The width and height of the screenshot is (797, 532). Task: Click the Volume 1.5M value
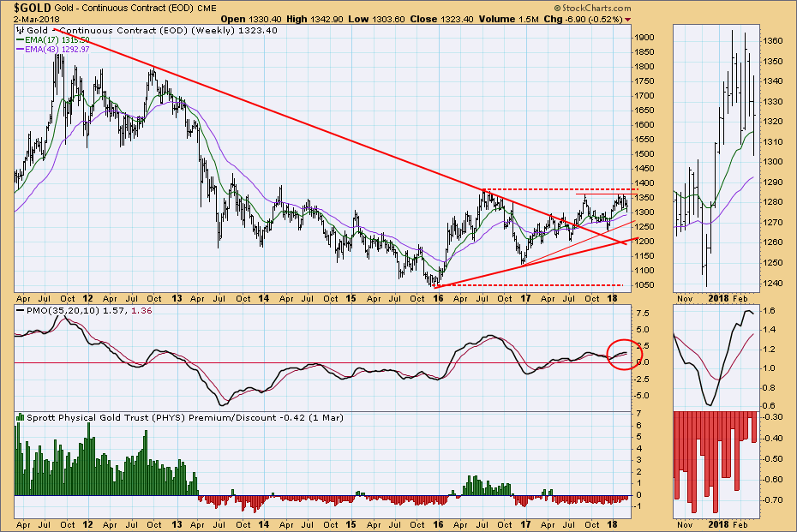(x=508, y=19)
